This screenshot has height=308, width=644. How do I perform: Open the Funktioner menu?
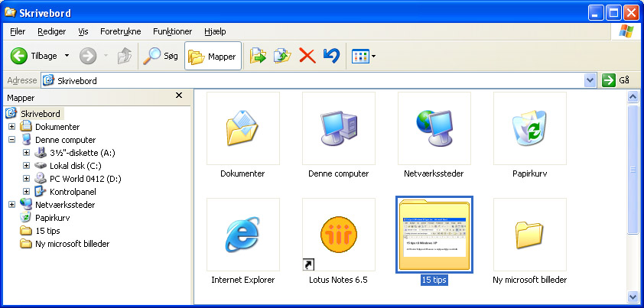point(172,31)
